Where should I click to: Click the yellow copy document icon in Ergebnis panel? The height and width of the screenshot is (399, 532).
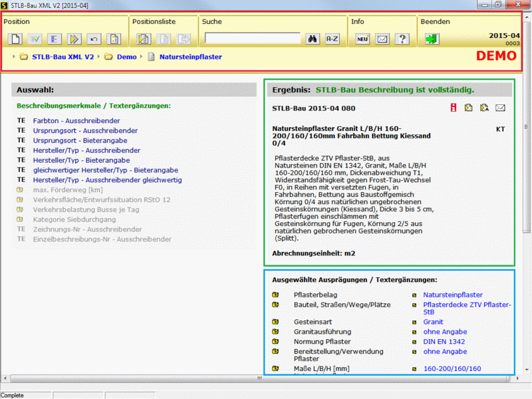[469, 108]
